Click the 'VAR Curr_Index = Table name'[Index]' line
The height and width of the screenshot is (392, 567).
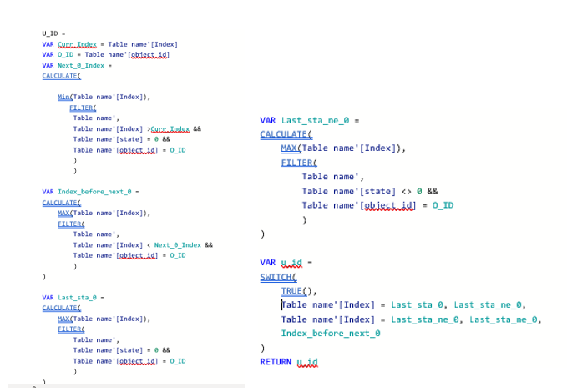click(109, 44)
